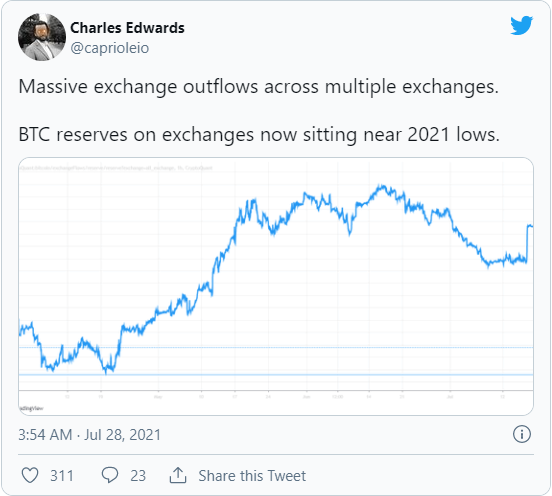Click the share upload arrow icon

(178, 475)
